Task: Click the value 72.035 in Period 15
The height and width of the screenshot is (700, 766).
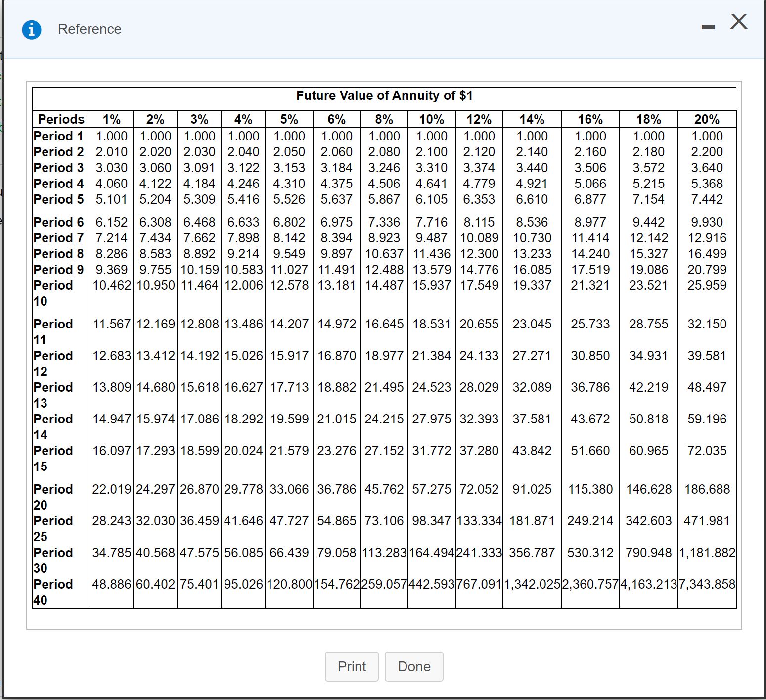Action: 707,451
